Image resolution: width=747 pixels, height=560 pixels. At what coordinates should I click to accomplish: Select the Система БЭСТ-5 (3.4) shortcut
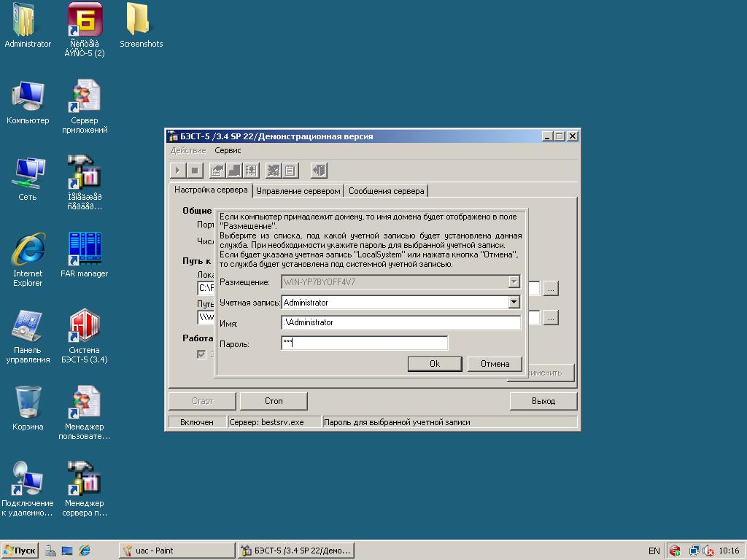click(85, 337)
